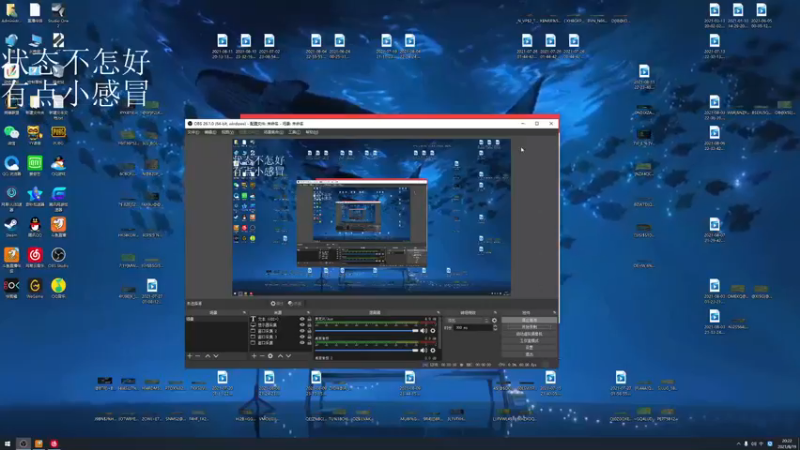
Task: Undock the 混音器 panel using its header icon
Action: pos(438,312)
